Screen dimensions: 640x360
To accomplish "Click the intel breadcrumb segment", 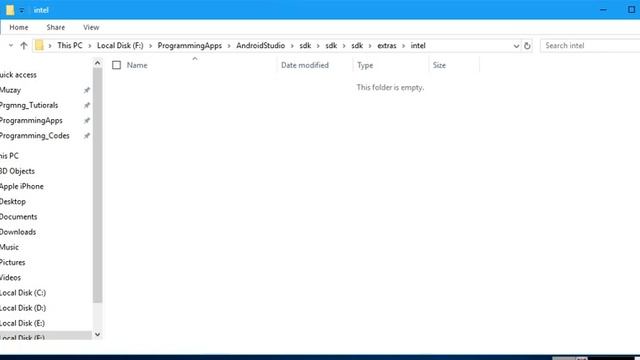I will (418, 46).
